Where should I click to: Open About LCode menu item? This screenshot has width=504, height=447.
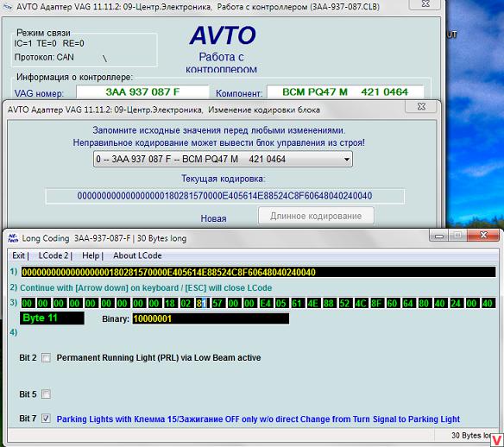coord(137,255)
